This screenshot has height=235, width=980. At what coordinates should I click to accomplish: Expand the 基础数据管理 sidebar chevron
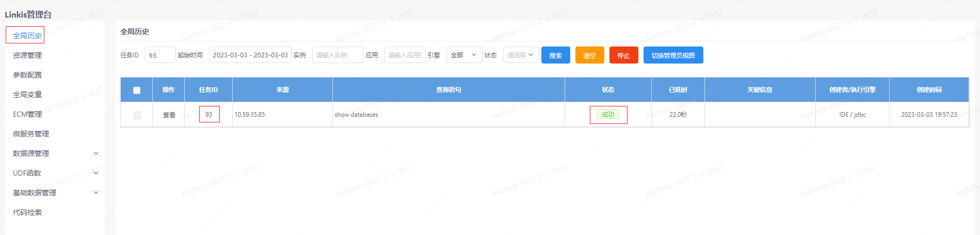96,193
